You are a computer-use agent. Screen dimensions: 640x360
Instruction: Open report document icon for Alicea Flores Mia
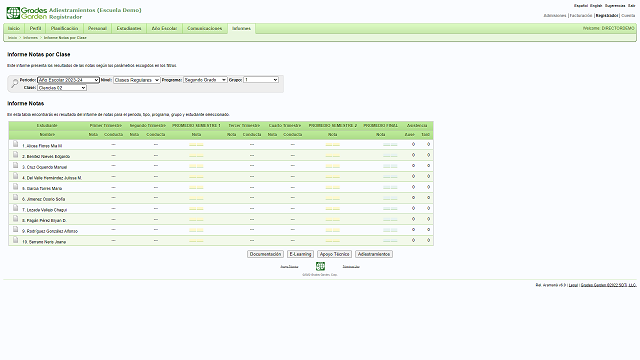pos(16,144)
